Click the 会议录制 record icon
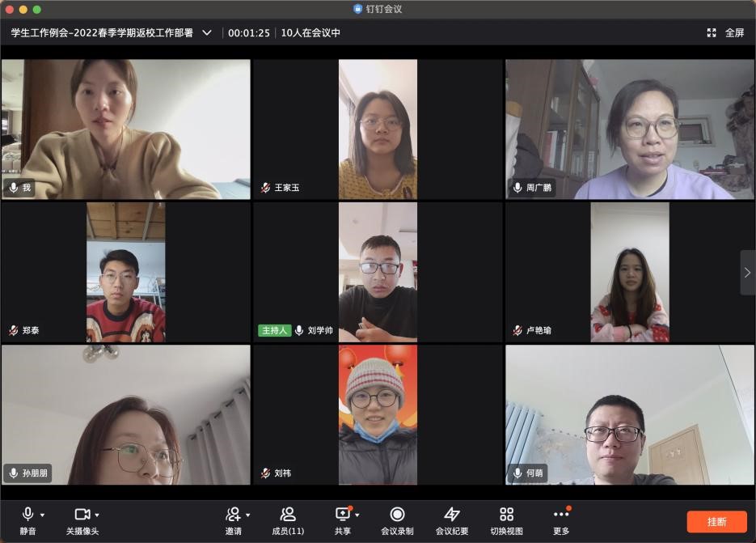This screenshot has width=756, height=543. 397,515
